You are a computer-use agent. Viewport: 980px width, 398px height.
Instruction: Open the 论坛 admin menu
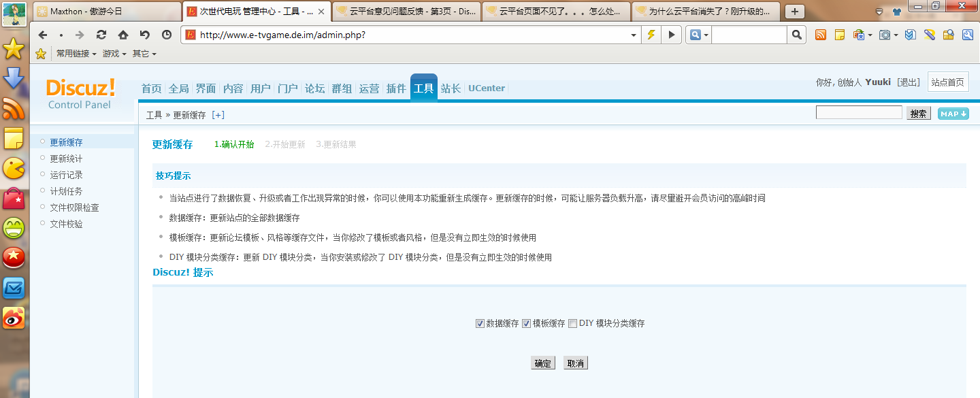click(x=314, y=88)
